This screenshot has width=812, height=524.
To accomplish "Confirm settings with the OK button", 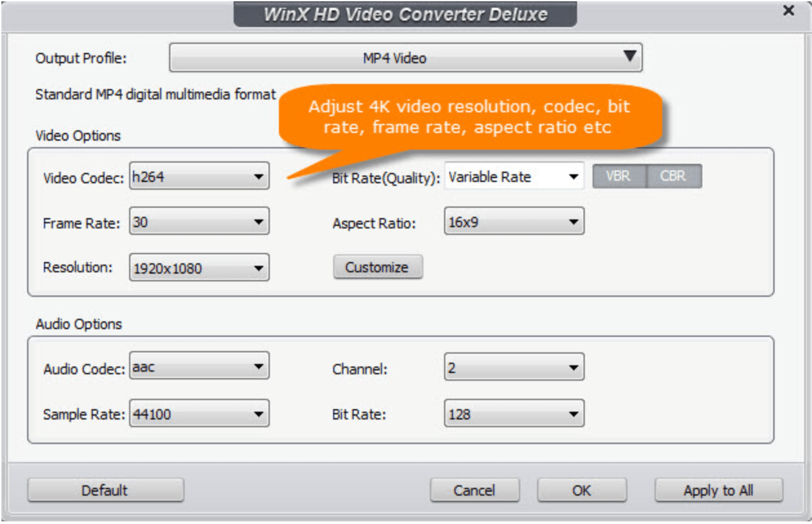I will coord(582,490).
